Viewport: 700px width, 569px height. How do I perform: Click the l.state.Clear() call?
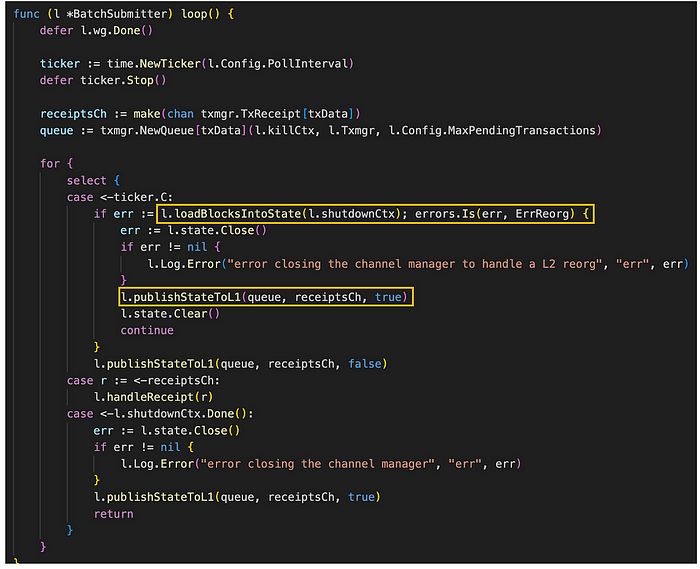click(x=170, y=314)
